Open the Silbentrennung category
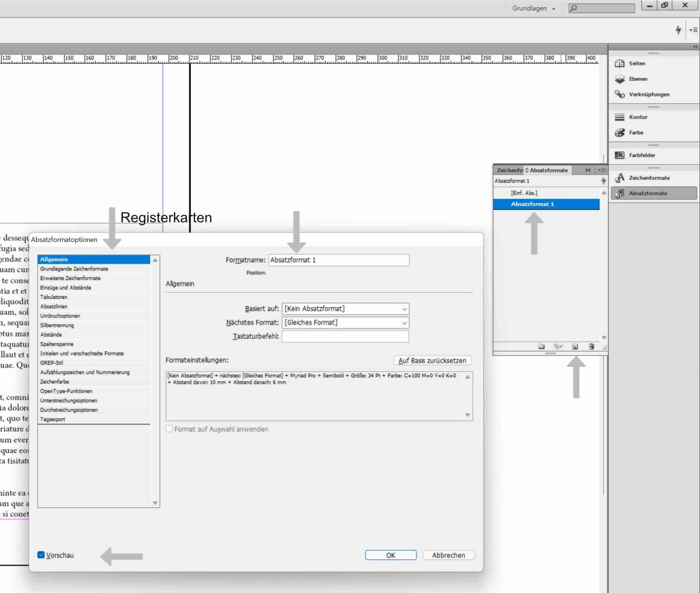The image size is (700, 593). click(94, 325)
